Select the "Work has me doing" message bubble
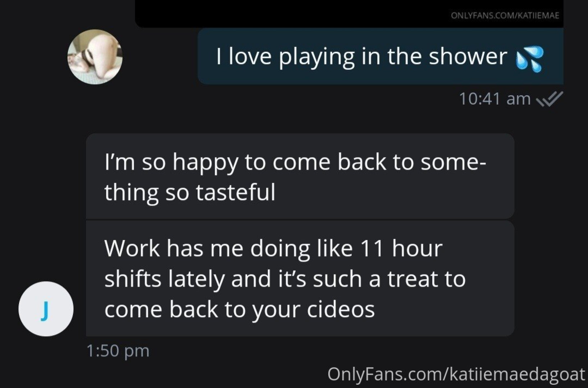588x388 pixels. pos(300,279)
